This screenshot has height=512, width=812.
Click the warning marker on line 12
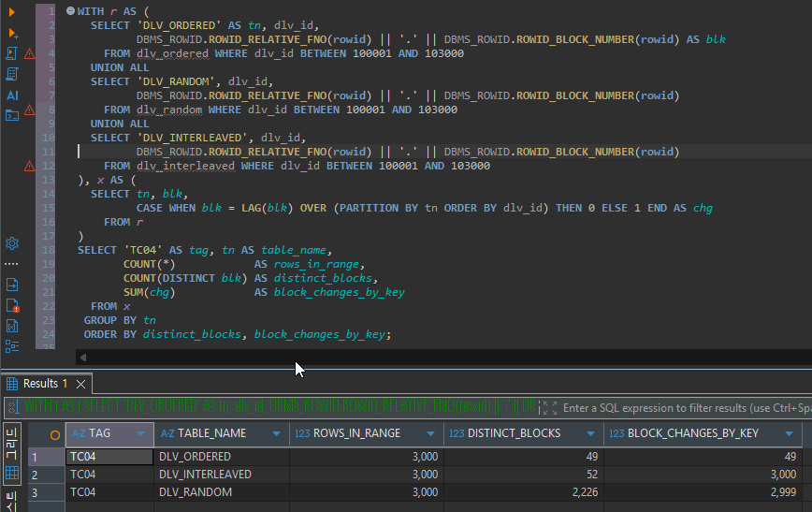click(30, 166)
